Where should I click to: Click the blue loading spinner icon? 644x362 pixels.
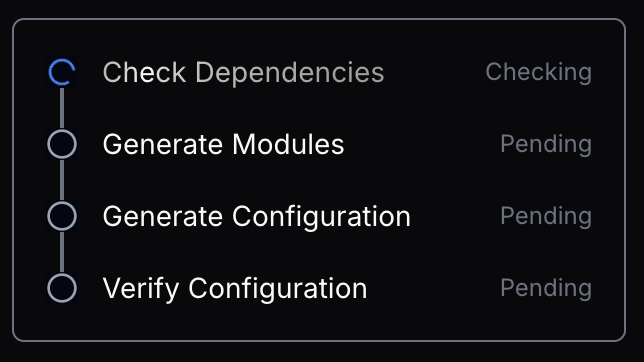coord(62,72)
